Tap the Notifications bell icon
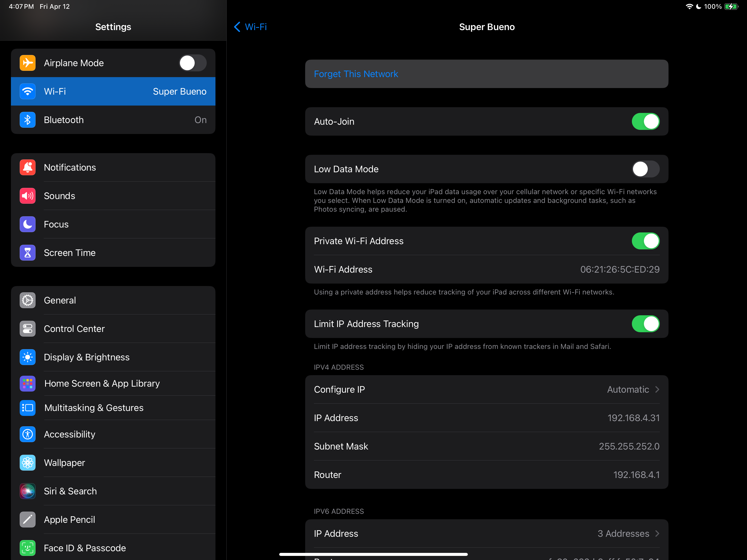The image size is (747, 560). click(x=27, y=167)
